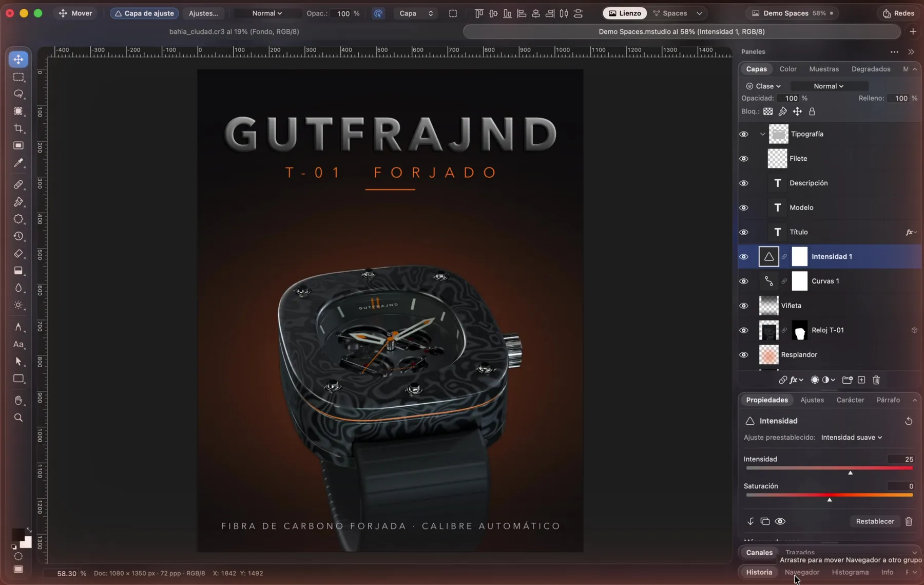Open the Carácter tab
The width and height of the screenshot is (924, 585).
click(850, 400)
